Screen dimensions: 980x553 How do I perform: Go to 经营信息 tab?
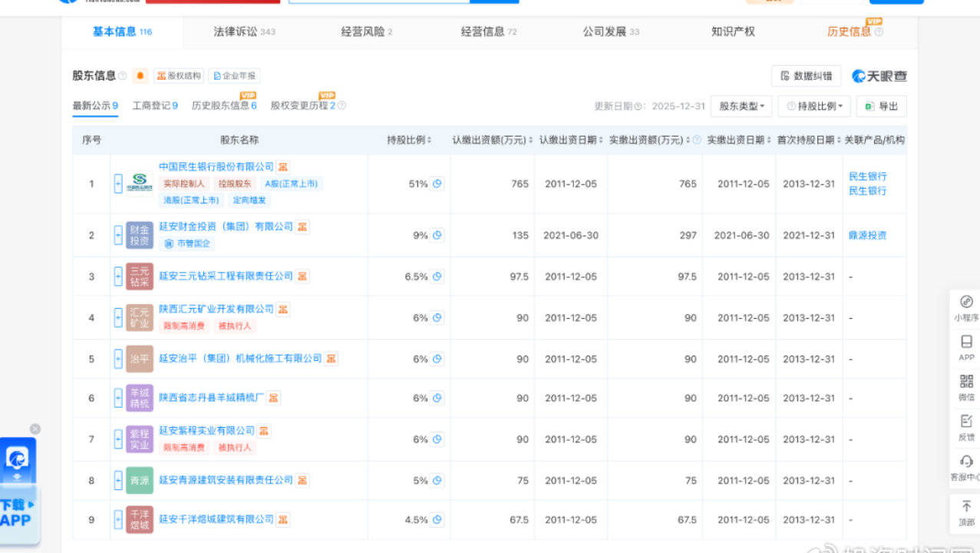pos(489,31)
